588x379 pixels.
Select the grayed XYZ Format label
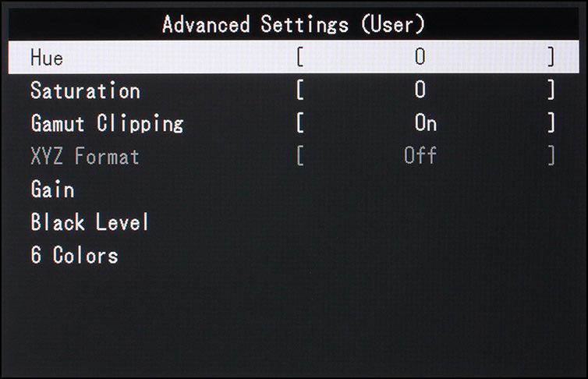coord(85,156)
